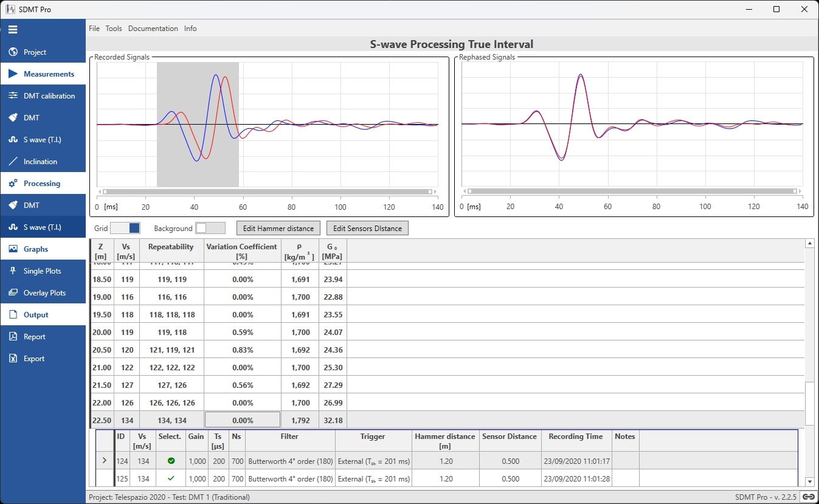This screenshot has width=819, height=504.
Task: Click the S wave icon under Processing
Action: tap(13, 227)
